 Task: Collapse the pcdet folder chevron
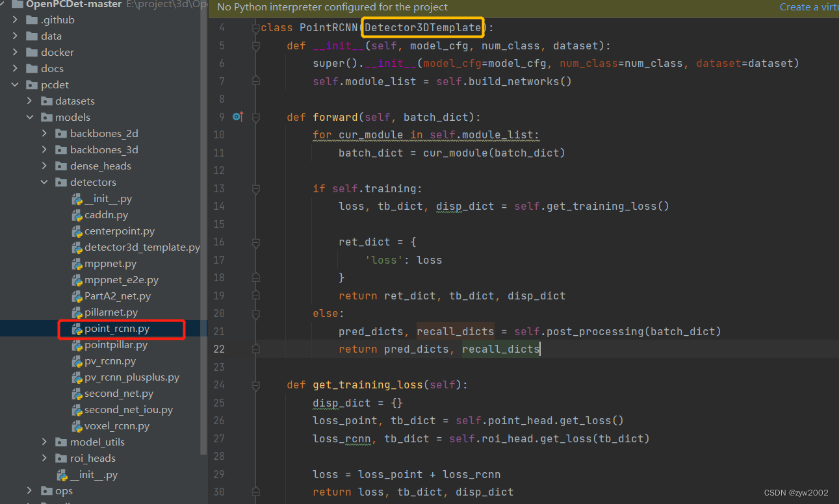tap(15, 84)
